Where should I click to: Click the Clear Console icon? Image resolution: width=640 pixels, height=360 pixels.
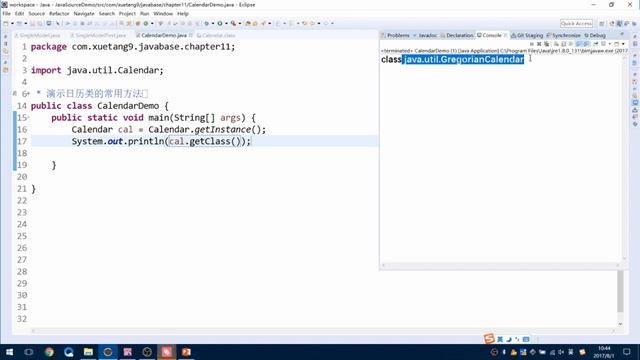point(556,44)
